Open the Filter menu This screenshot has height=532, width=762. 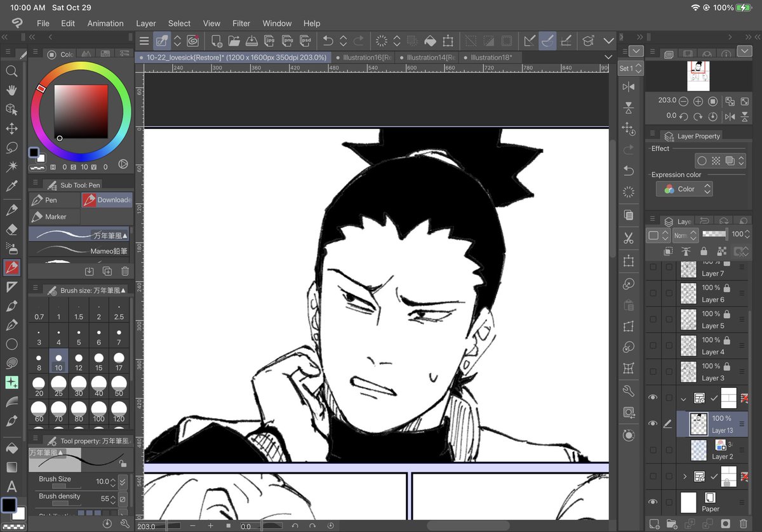point(241,23)
